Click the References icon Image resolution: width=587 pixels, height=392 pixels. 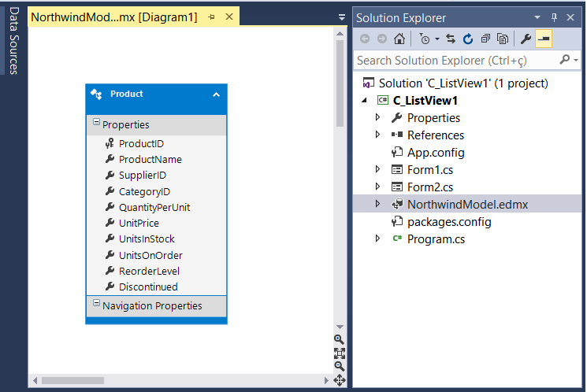[397, 135]
